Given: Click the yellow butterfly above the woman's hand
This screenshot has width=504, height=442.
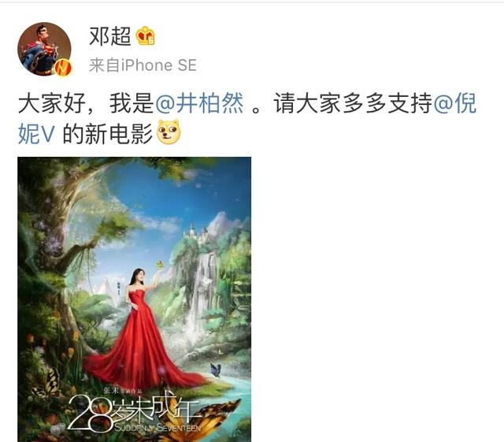Looking at the screenshot, I should click(x=160, y=265).
